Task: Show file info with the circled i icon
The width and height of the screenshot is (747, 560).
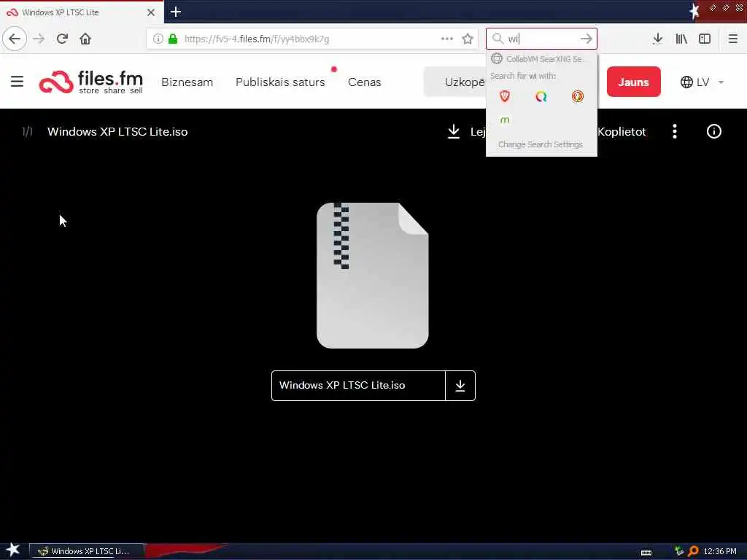Action: pyautogui.click(x=713, y=131)
